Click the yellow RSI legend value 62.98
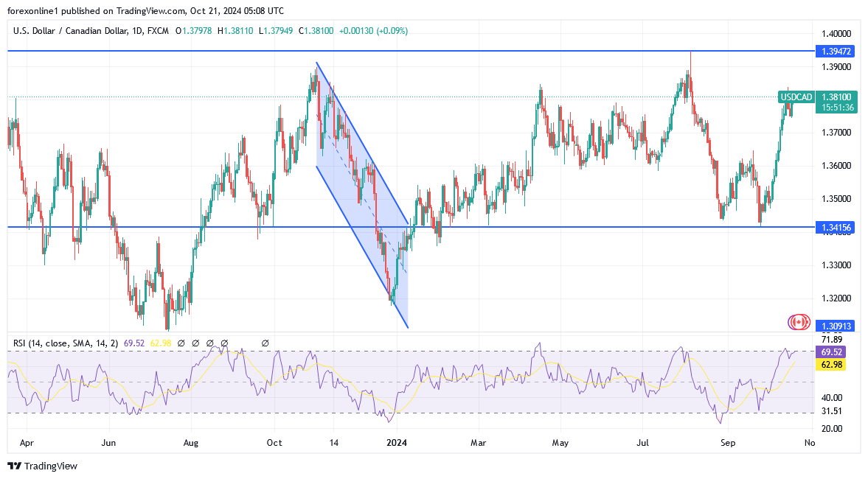 (161, 343)
